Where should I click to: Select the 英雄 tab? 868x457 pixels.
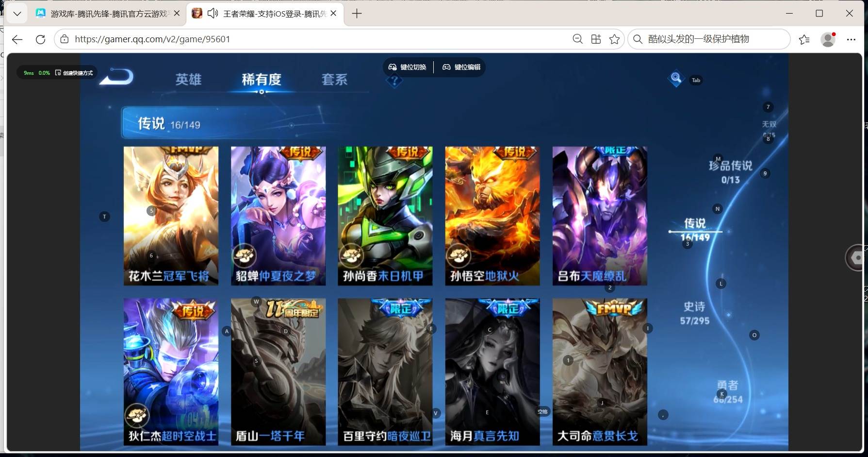click(188, 79)
